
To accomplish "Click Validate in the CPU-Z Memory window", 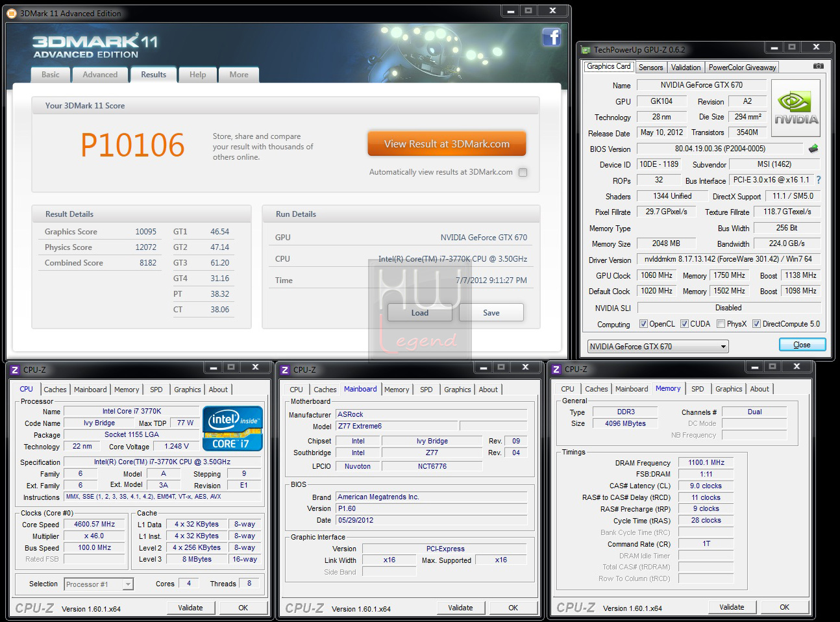I will pos(732,607).
